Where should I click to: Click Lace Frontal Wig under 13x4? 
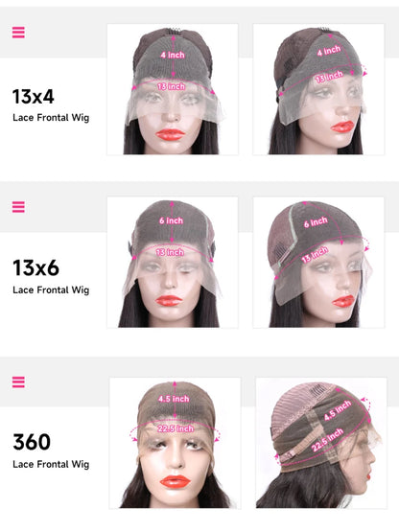tap(51, 118)
